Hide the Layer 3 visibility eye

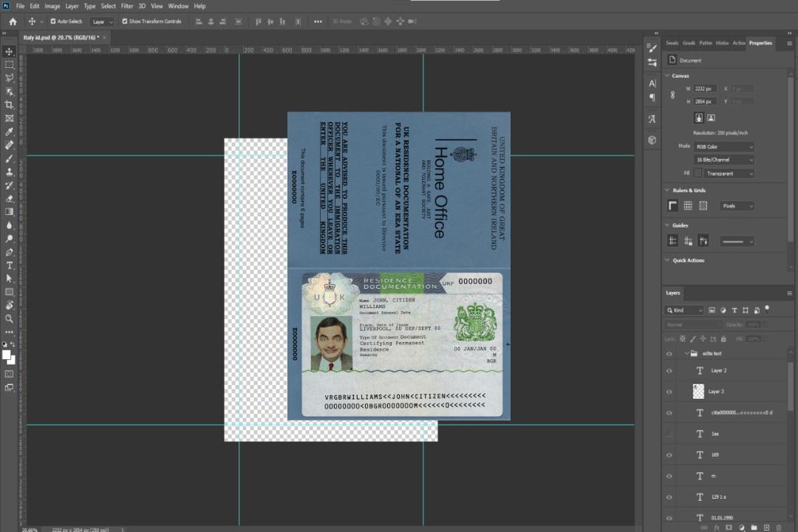point(669,392)
